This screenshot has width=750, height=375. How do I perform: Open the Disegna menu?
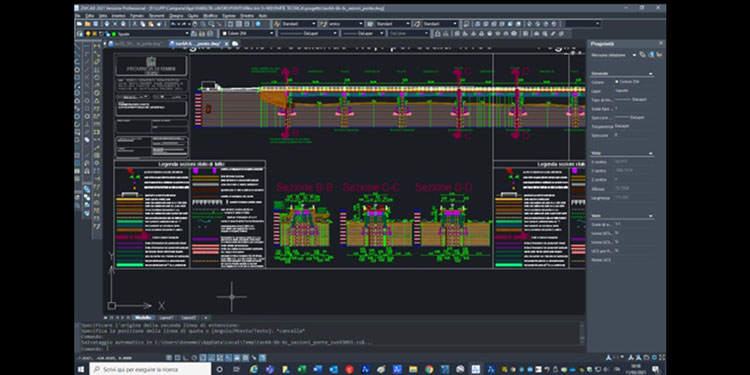click(x=176, y=15)
